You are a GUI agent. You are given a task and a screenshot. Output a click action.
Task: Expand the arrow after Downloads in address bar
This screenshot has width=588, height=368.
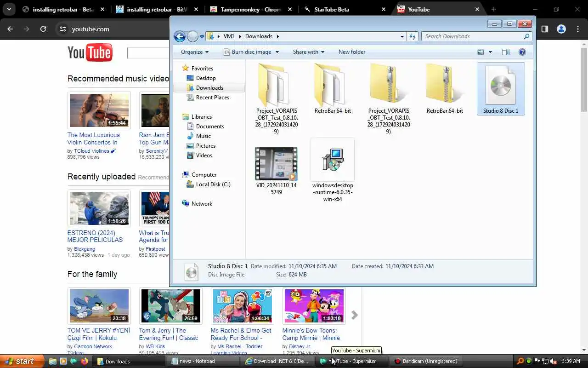click(277, 36)
